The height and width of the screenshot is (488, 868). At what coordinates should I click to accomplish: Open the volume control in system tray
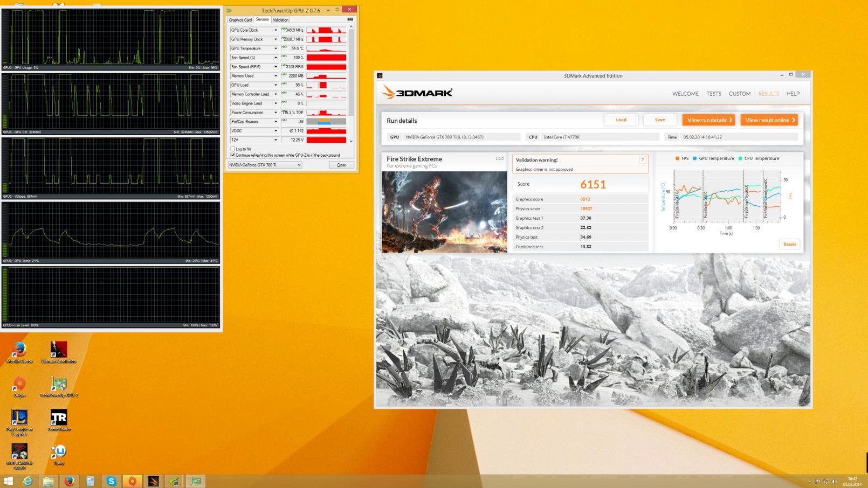pyautogui.click(x=835, y=482)
